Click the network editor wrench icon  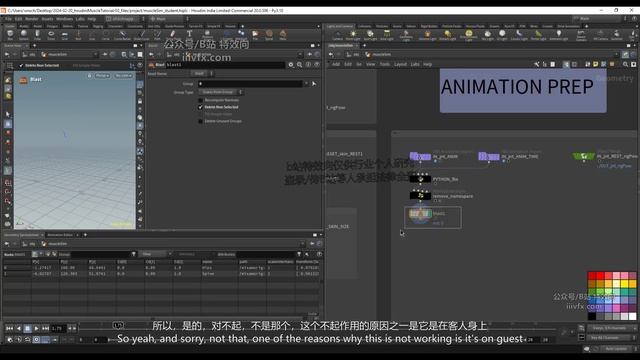[x=537, y=64]
